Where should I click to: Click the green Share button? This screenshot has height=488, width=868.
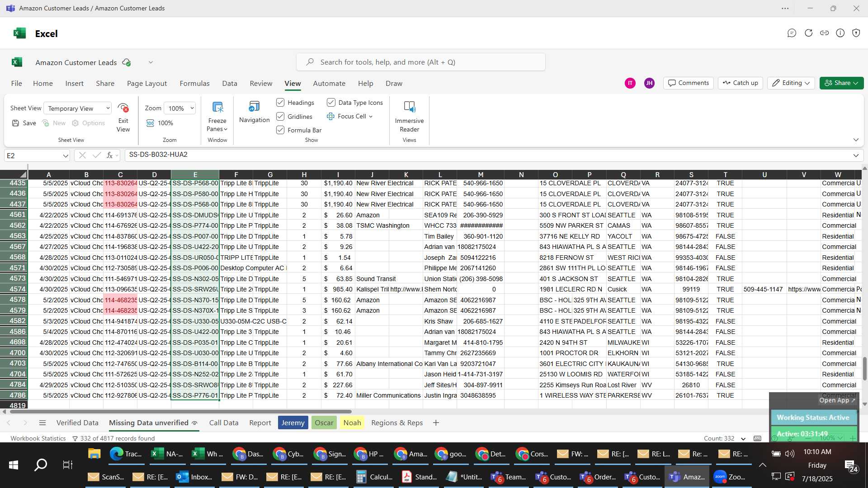click(841, 83)
